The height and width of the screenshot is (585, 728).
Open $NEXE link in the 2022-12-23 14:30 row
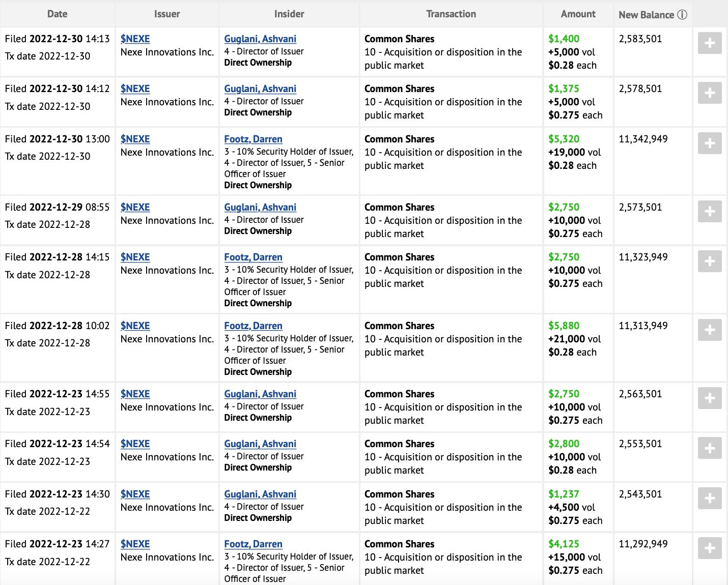coord(135,494)
